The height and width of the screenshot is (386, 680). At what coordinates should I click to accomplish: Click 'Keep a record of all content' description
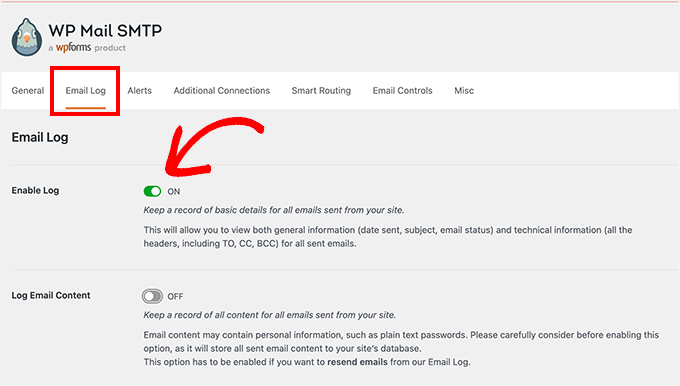tap(270, 315)
